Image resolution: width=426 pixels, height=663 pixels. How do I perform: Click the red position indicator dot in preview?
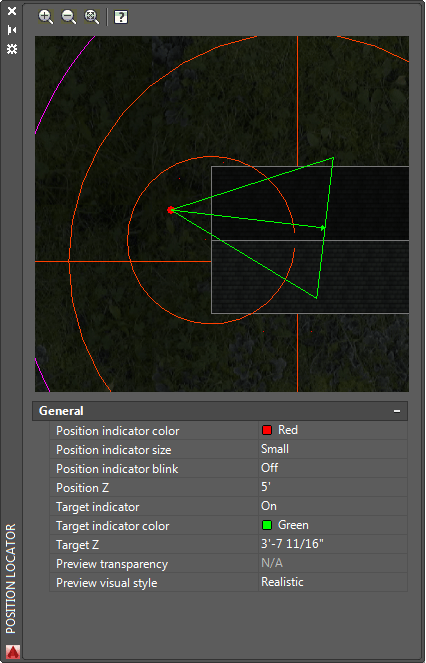point(170,210)
